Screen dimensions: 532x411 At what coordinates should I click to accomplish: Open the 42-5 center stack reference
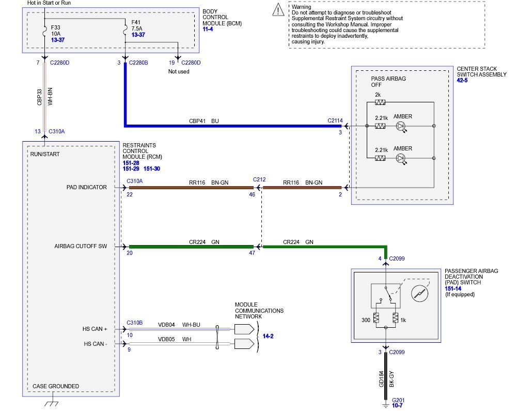pyautogui.click(x=462, y=81)
